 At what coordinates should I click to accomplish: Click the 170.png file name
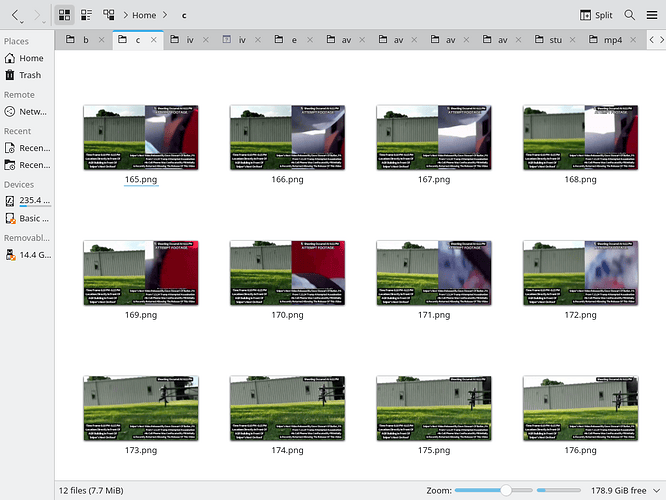tap(288, 315)
